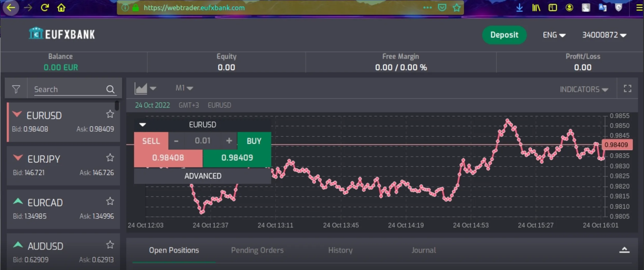This screenshot has width=644, height=270.
Task: Open the instrument filter funnel icon
Action: (x=16, y=89)
